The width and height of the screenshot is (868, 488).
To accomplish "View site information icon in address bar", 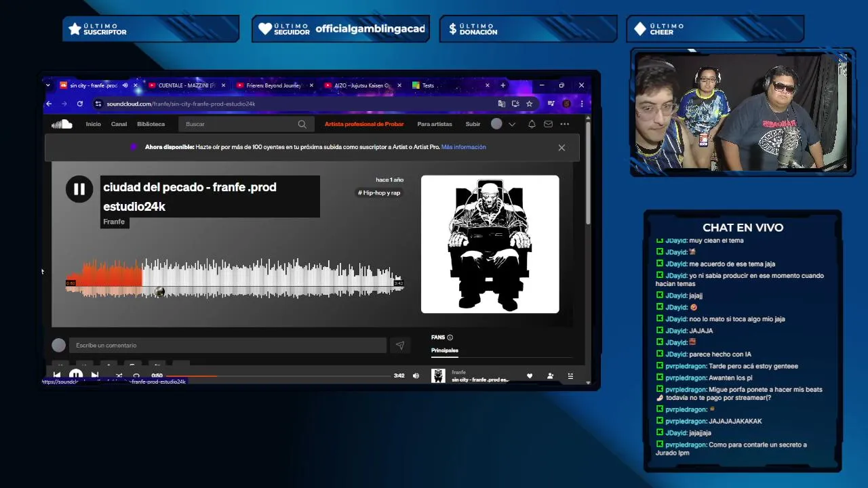I will [x=98, y=104].
